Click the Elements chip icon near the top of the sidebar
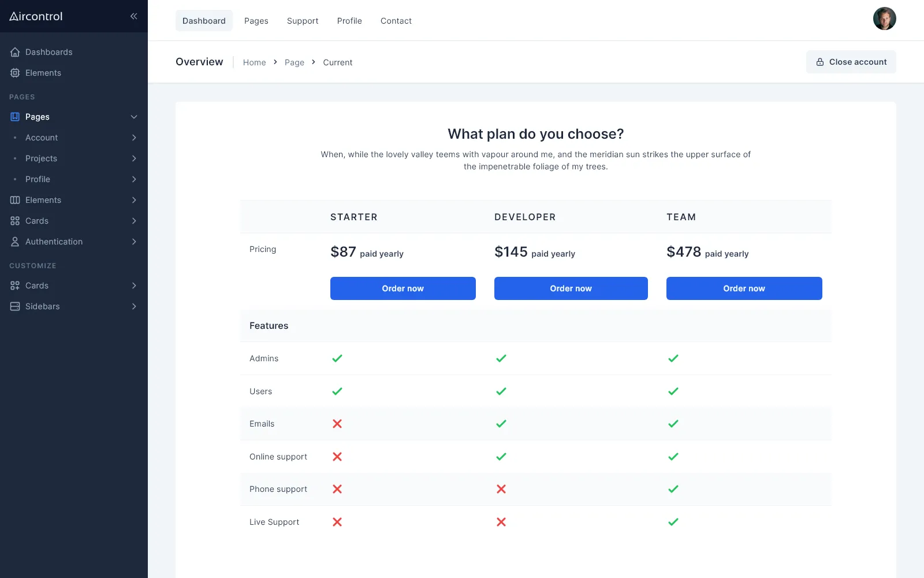This screenshot has width=924, height=578. (x=15, y=73)
